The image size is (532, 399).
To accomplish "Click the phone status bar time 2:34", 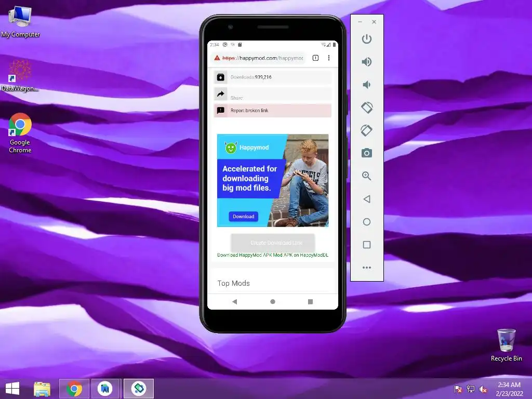I will (x=215, y=45).
